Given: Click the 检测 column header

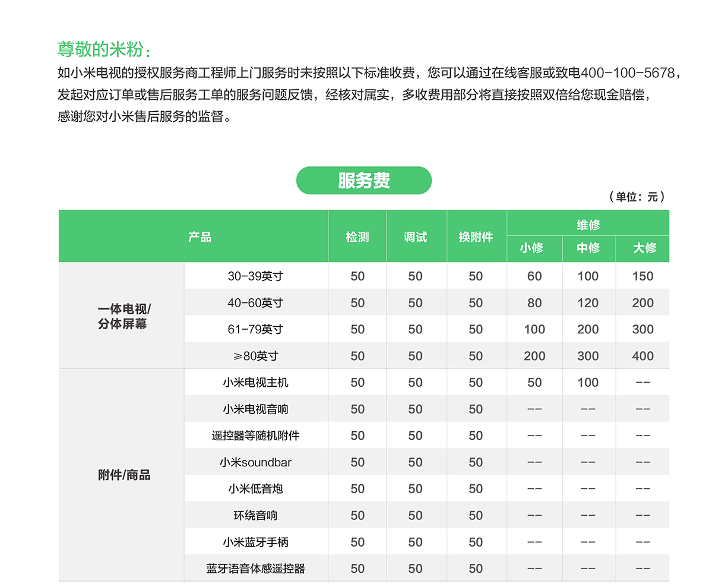Looking at the screenshot, I should 357,237.
